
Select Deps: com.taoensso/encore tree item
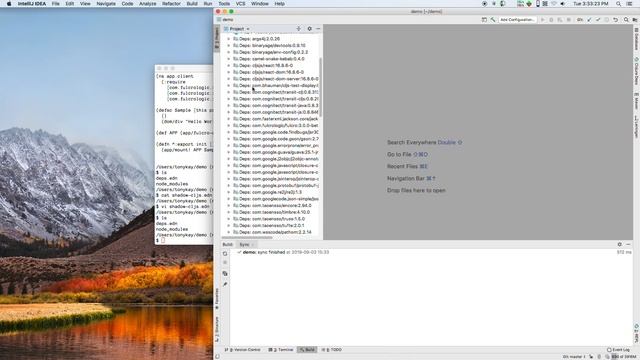[272, 205]
